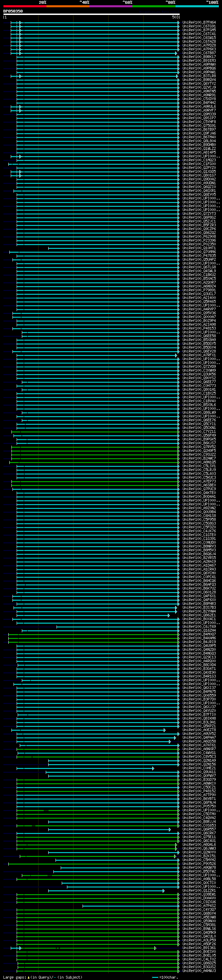Click the Large gaps legend text

coord(43,977)
